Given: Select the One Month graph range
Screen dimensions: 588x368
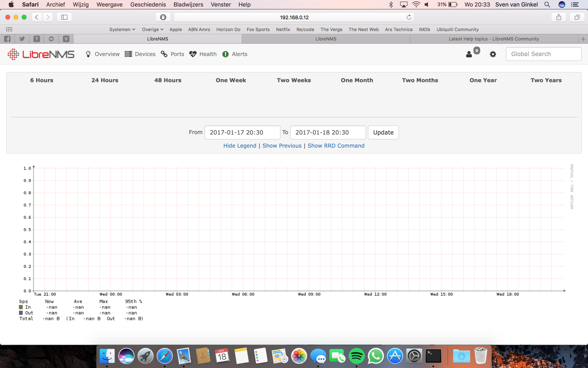Looking at the screenshot, I should 357,80.
